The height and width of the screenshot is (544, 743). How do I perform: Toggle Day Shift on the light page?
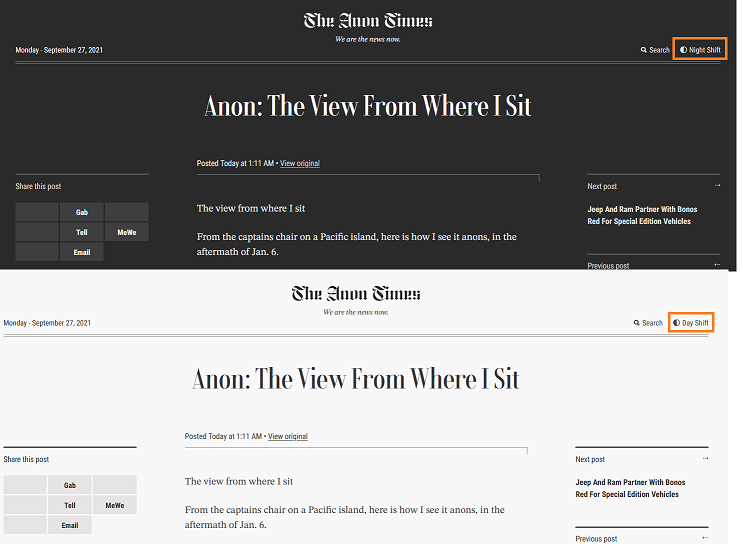[x=691, y=323]
